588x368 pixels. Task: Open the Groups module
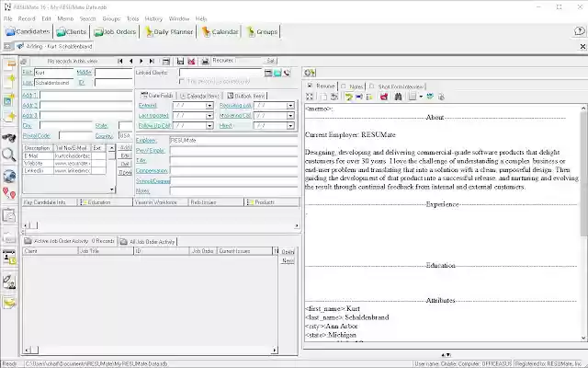[x=262, y=32]
